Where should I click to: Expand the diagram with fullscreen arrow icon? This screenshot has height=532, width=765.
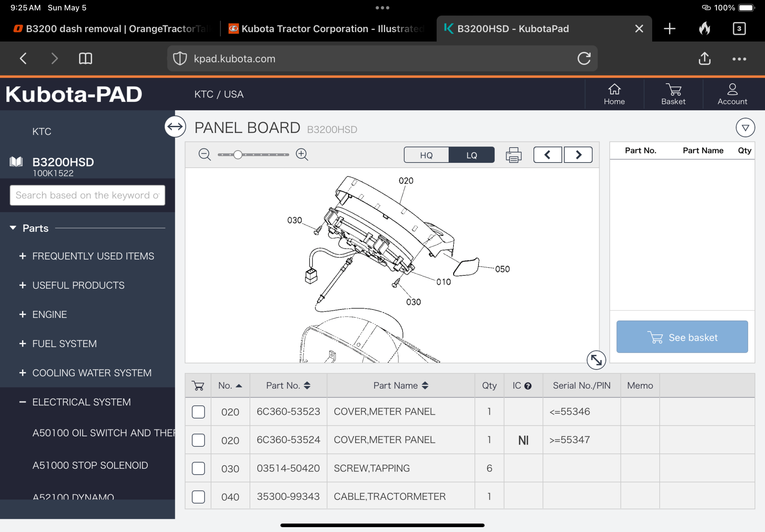coord(596,360)
